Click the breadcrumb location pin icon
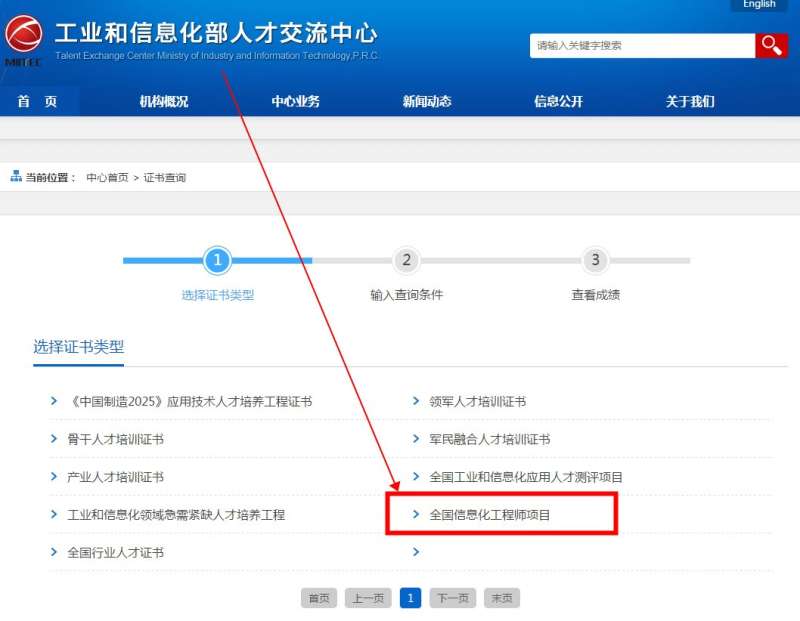 pos(14,177)
